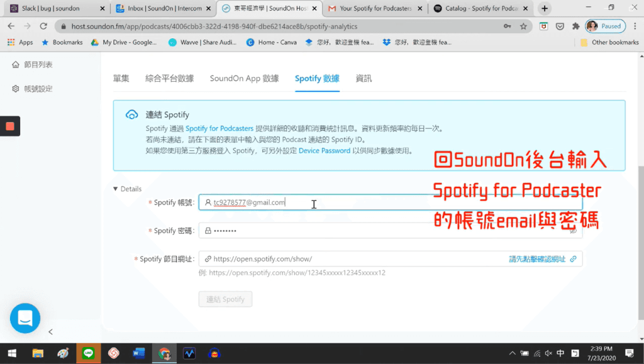The width and height of the screenshot is (644, 364).
Task: Focus the Spotify 密碼 password field
Action: pyautogui.click(x=390, y=231)
